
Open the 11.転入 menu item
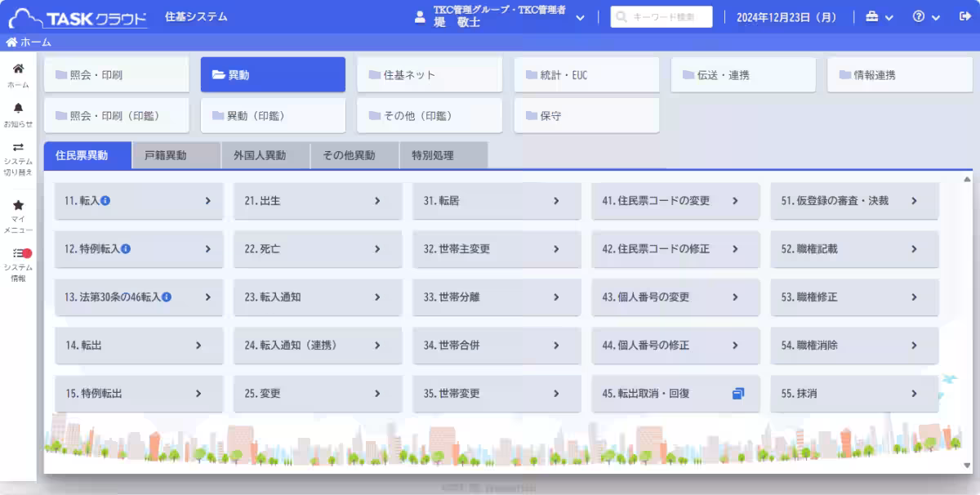[x=137, y=201]
